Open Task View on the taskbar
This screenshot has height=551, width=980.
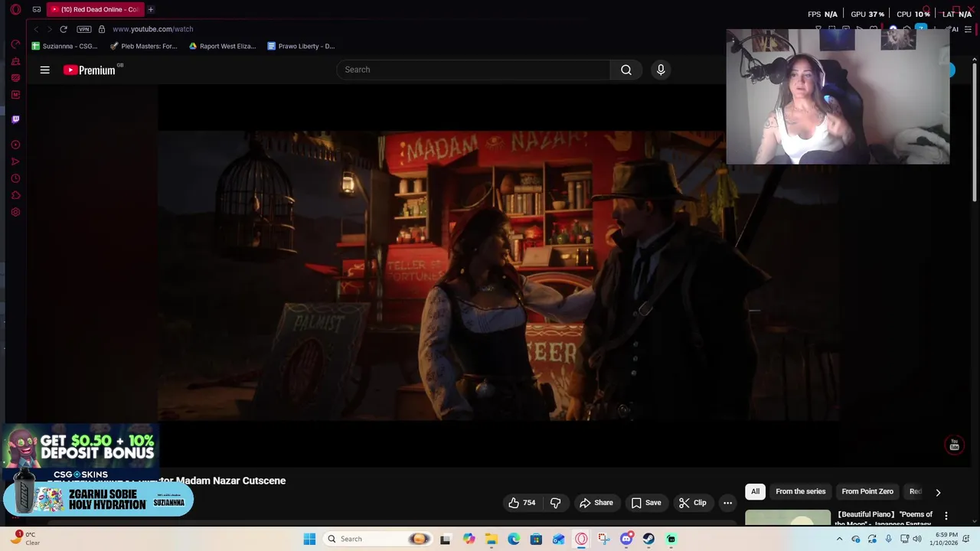(x=445, y=539)
